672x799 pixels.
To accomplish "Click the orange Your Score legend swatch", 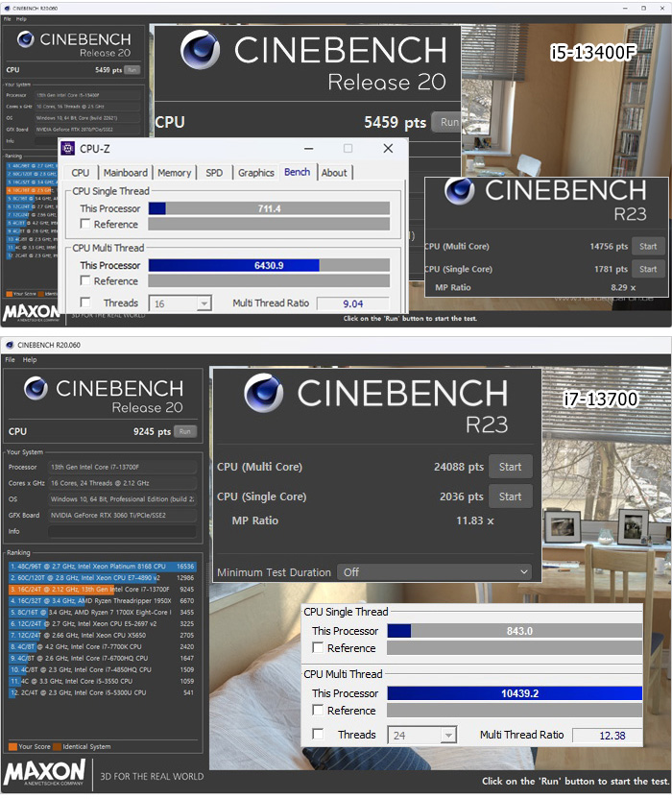I will 12,746.
